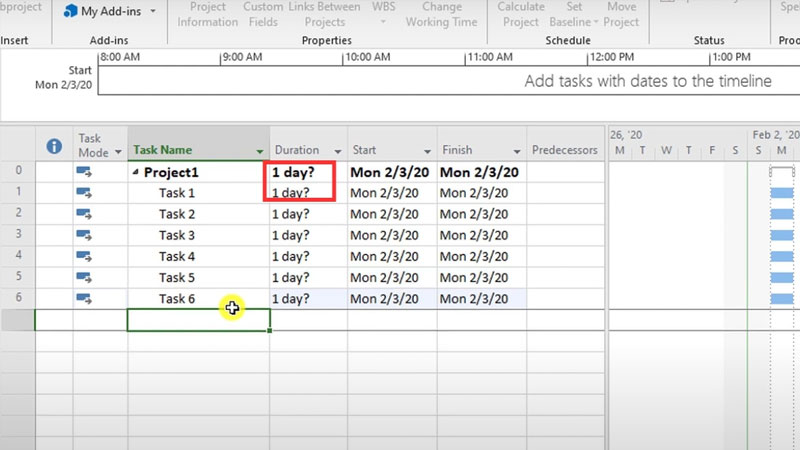Expand the Duration column dropdown arrow
Viewport: 800px width, 450px height.
(x=338, y=151)
